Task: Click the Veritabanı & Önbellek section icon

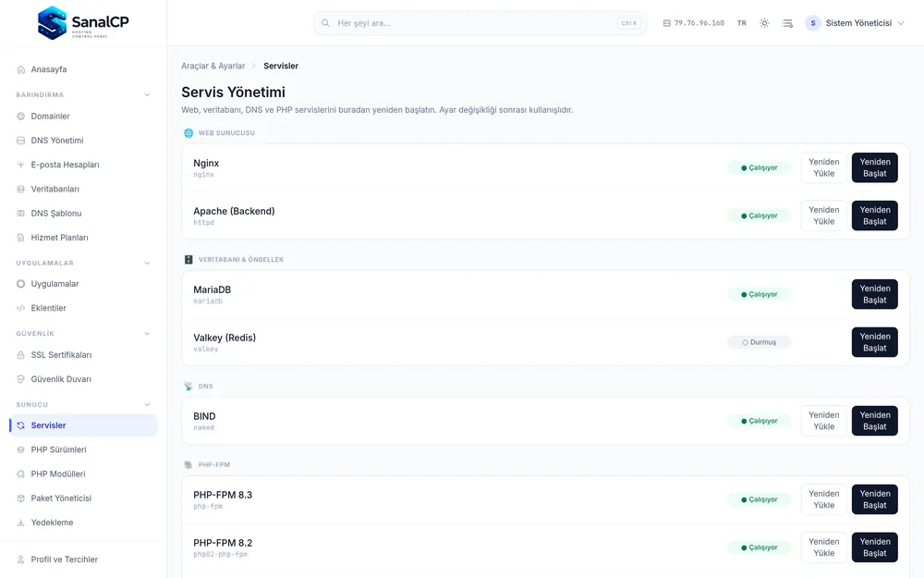Action: (x=188, y=260)
